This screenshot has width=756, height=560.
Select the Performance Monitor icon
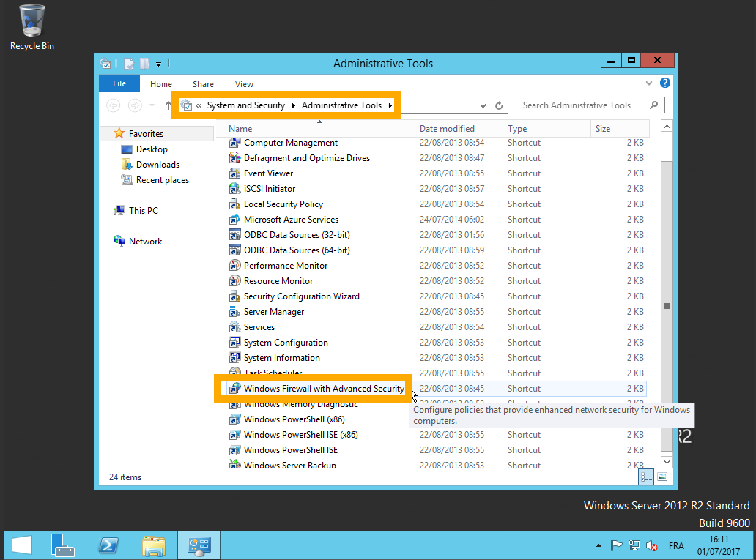pos(235,266)
